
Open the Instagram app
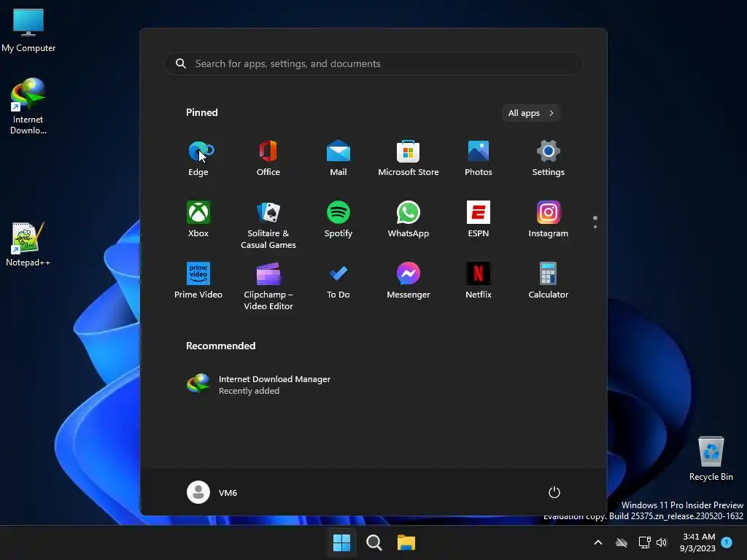[x=549, y=219]
